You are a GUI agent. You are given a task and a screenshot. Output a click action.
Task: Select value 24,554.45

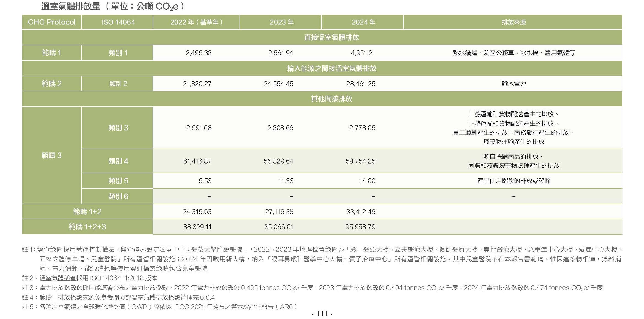pyautogui.click(x=278, y=84)
